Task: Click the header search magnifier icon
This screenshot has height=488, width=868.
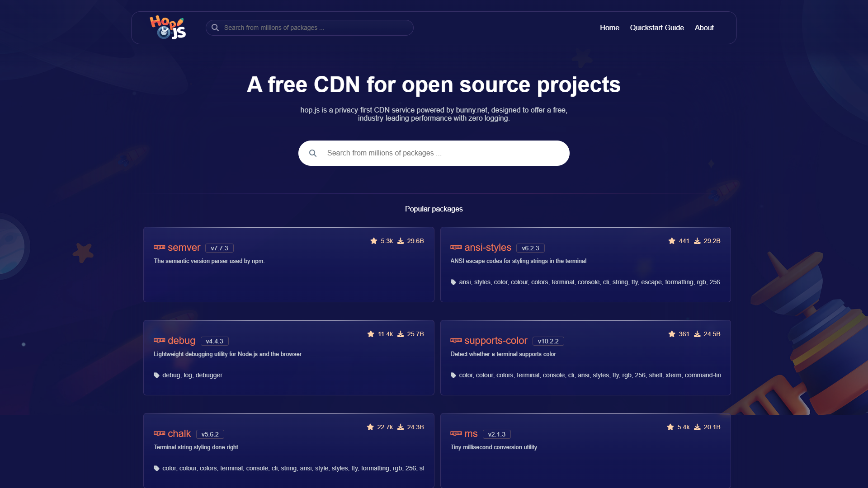Action: pyautogui.click(x=215, y=28)
